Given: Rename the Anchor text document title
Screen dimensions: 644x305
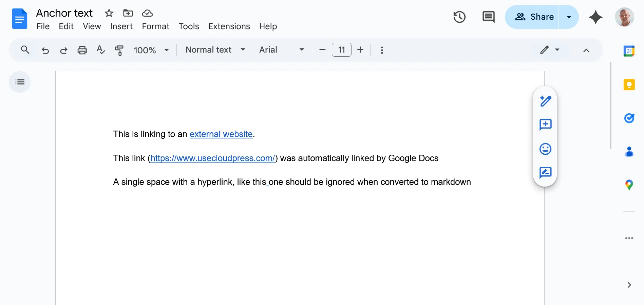Looking at the screenshot, I should [64, 13].
